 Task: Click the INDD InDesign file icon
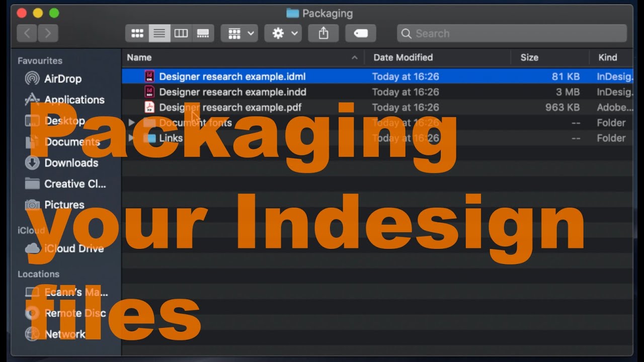point(149,92)
